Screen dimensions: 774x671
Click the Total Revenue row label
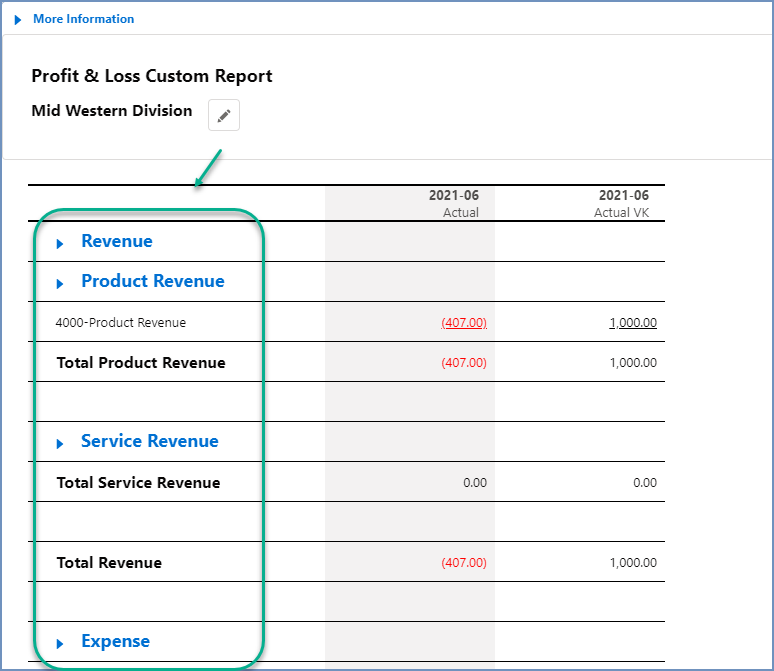click(109, 562)
